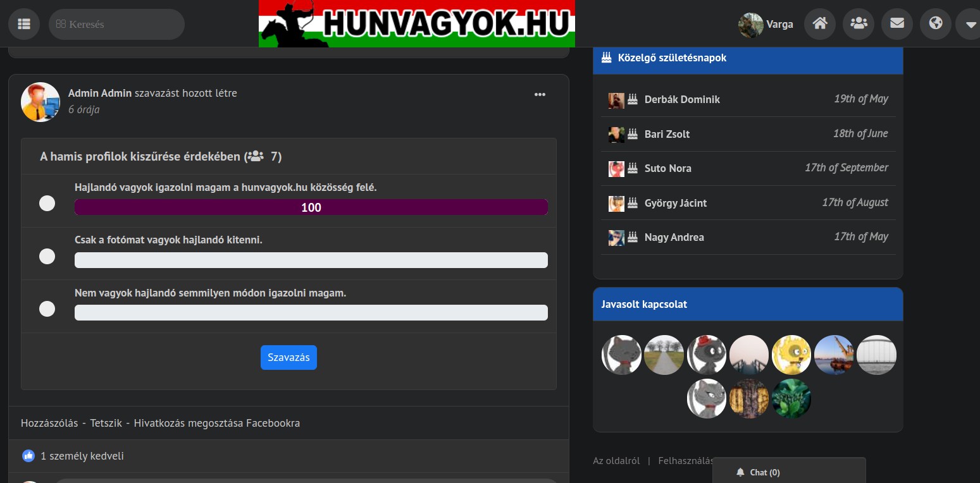Click the thumbs-up icon beside '1 személy kedveli'
Viewport: 980px width, 483px height.
28,456
